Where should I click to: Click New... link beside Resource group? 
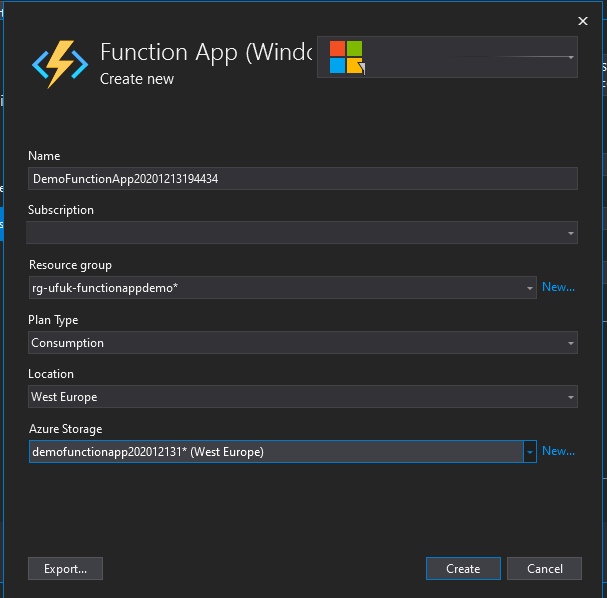[x=558, y=287]
